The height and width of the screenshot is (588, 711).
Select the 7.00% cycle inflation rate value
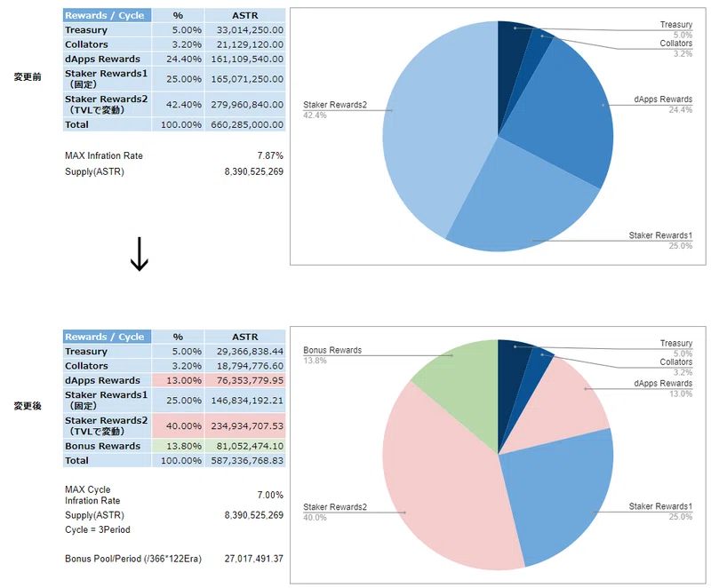coord(270,495)
